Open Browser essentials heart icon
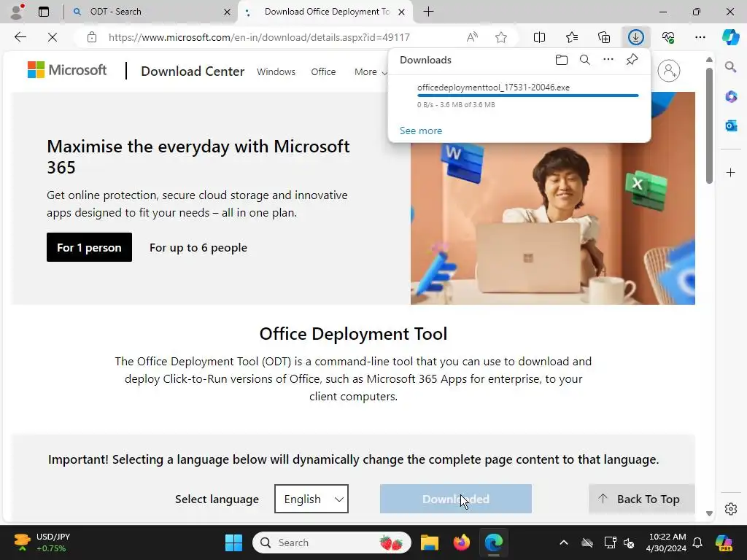Screen dimensions: 747x560 668,37
